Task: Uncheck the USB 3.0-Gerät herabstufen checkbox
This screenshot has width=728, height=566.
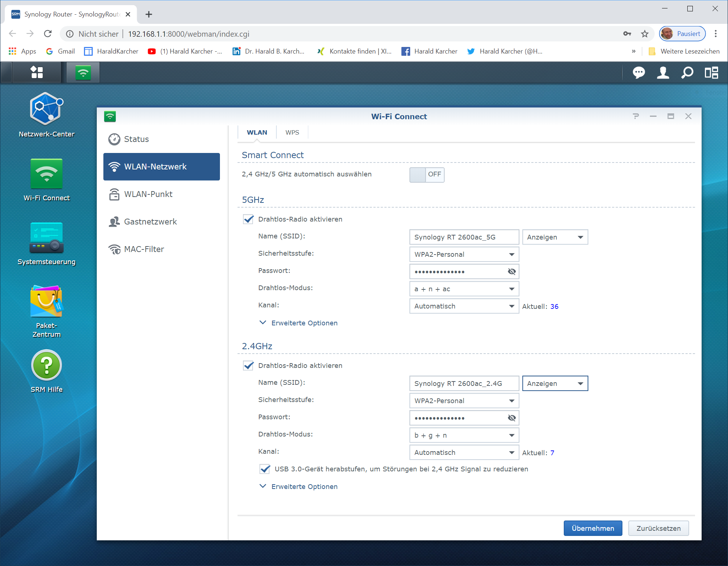Action: [x=265, y=469]
